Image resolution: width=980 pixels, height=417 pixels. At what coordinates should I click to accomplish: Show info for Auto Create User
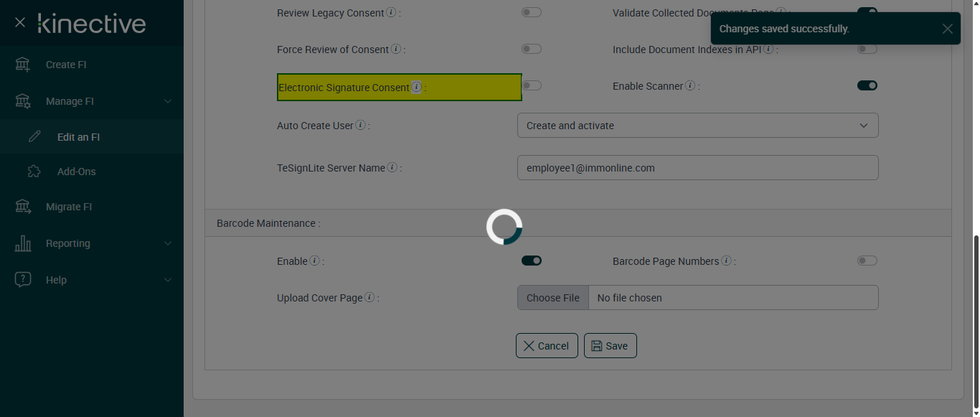pos(361,125)
